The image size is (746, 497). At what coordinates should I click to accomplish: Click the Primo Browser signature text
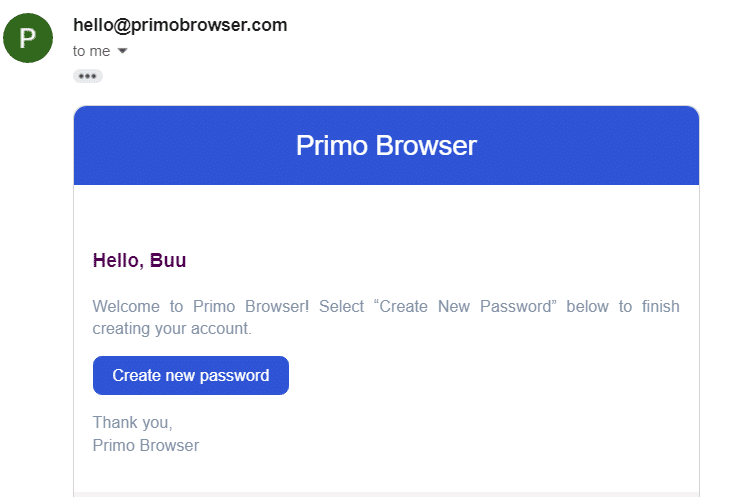(x=146, y=446)
